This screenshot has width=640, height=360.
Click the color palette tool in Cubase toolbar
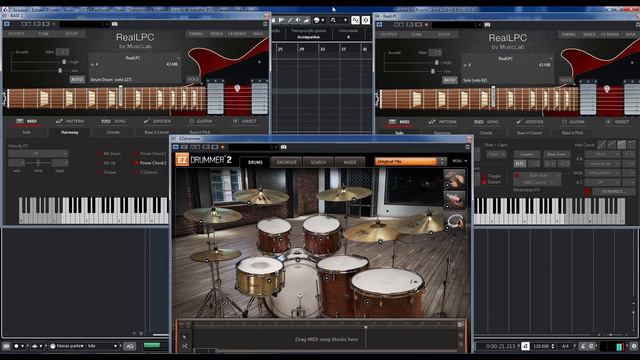point(317,20)
